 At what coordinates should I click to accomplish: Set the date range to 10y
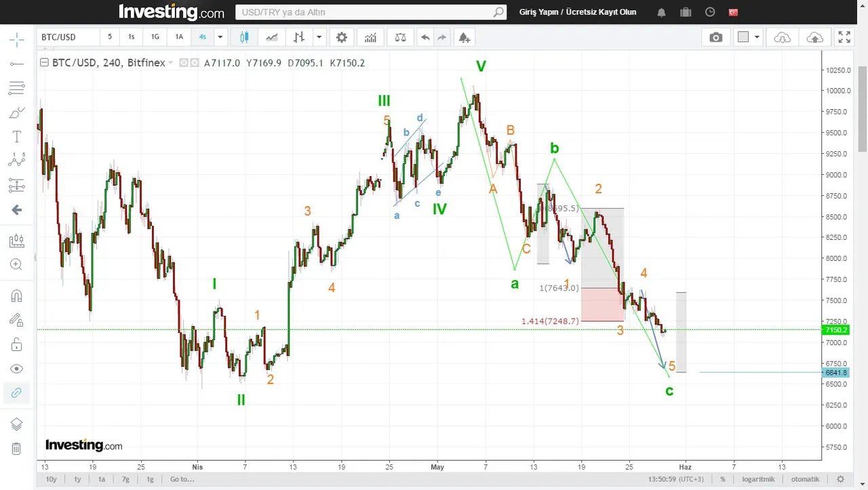52,479
